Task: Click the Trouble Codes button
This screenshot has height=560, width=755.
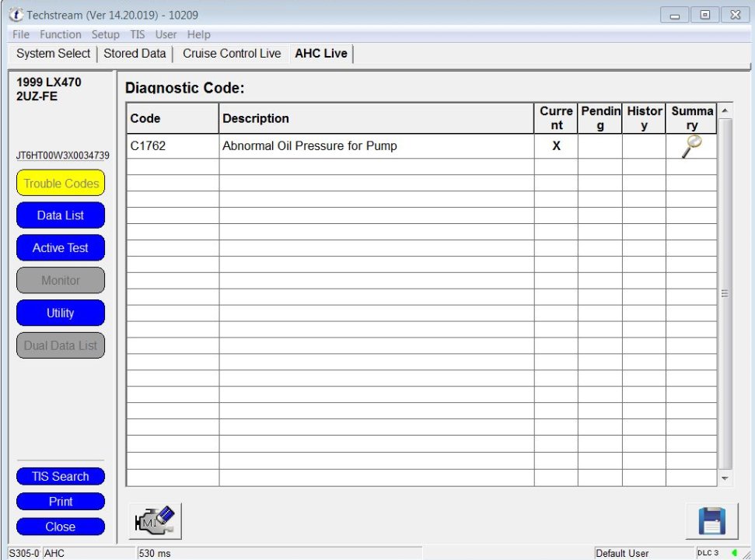Action: [61, 183]
